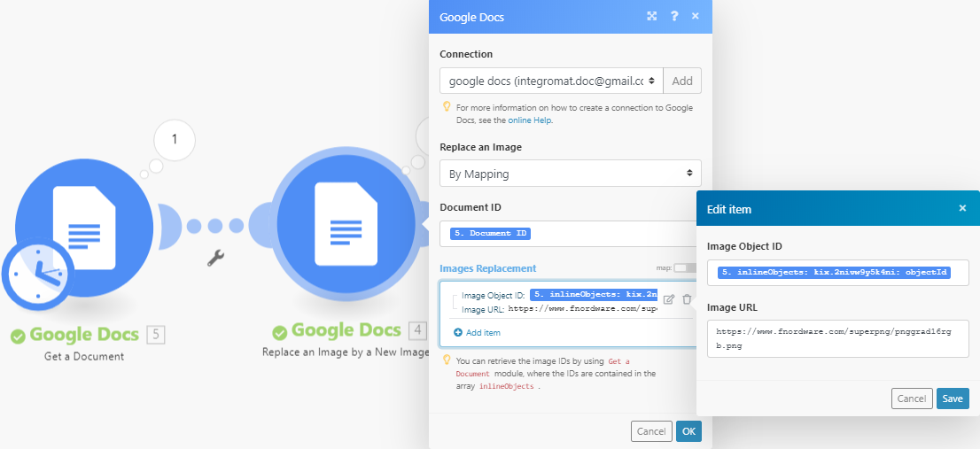The width and height of the screenshot is (980, 449).
Task: Toggle the map switch for Images Replacement
Action: tap(684, 268)
